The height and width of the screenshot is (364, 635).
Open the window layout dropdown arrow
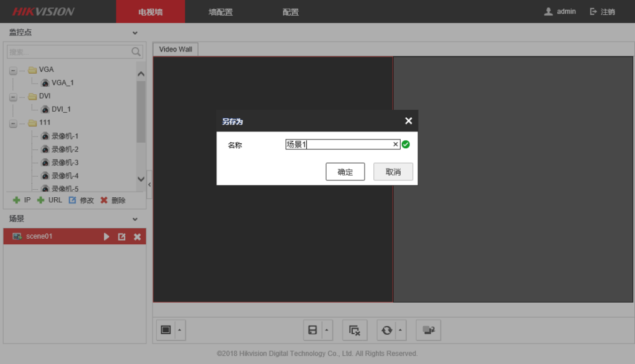(x=180, y=331)
